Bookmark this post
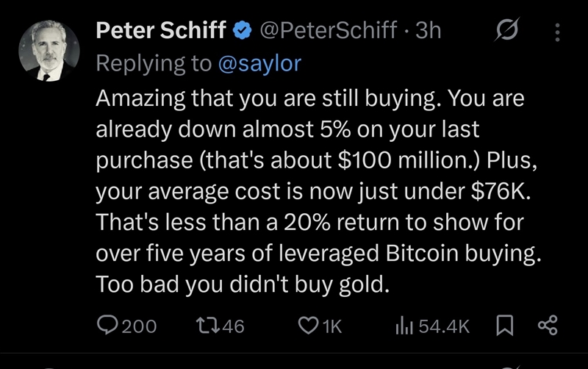 504,326
